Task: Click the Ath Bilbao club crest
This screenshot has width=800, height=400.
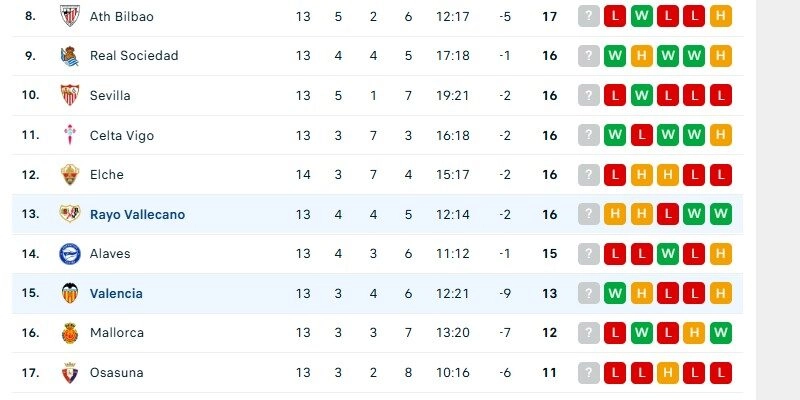Action: click(x=69, y=16)
